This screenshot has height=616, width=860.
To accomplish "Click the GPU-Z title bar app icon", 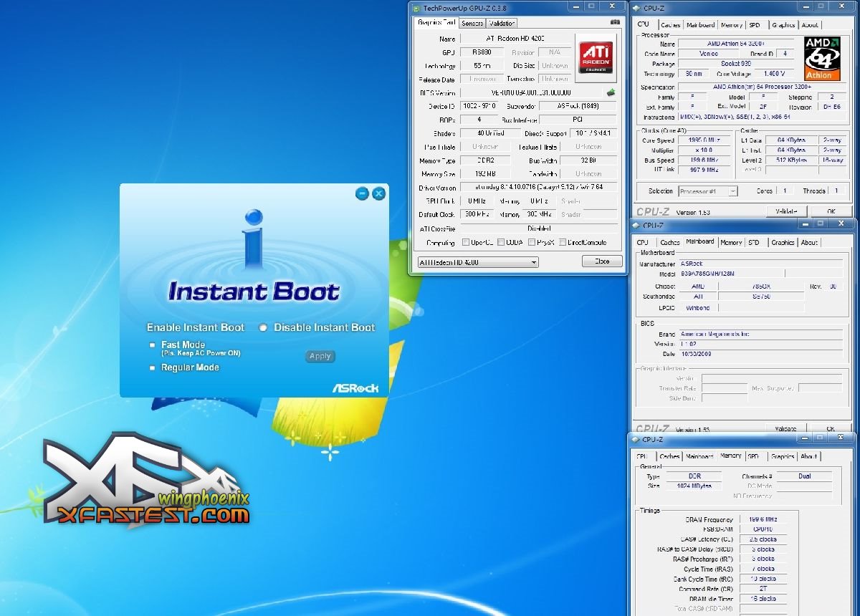I will 416,8.
